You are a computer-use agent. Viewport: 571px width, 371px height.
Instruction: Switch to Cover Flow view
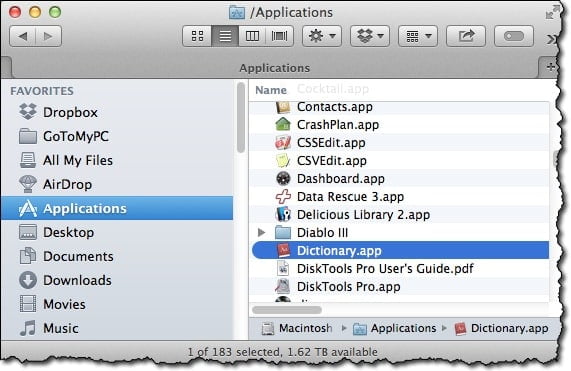(x=280, y=36)
